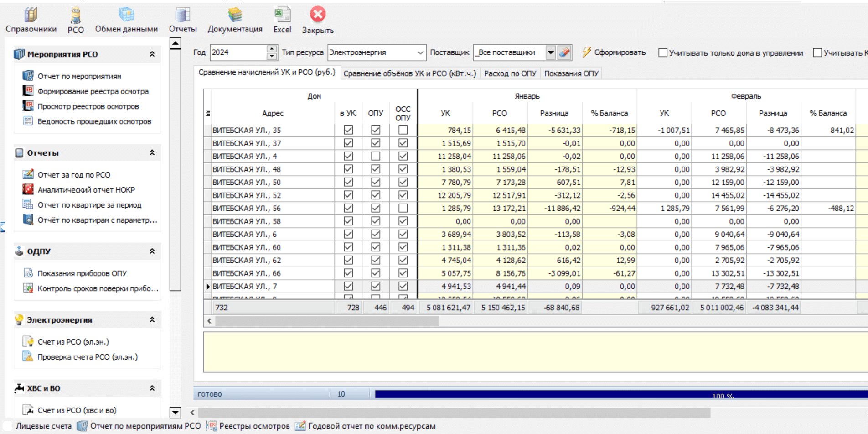Click the red Закрыть icon
The image size is (868, 434).
click(318, 20)
